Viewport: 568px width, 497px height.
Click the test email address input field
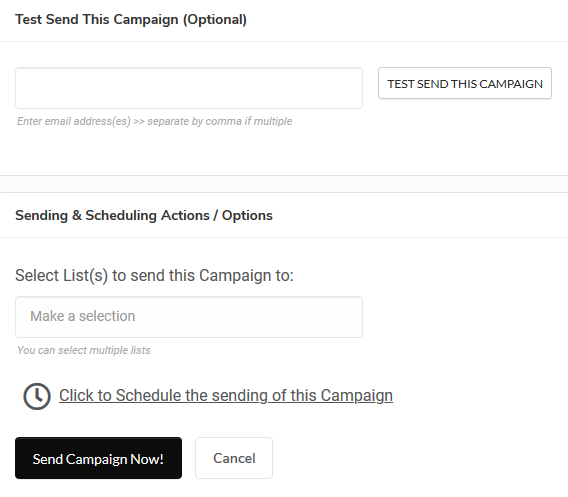[189, 88]
